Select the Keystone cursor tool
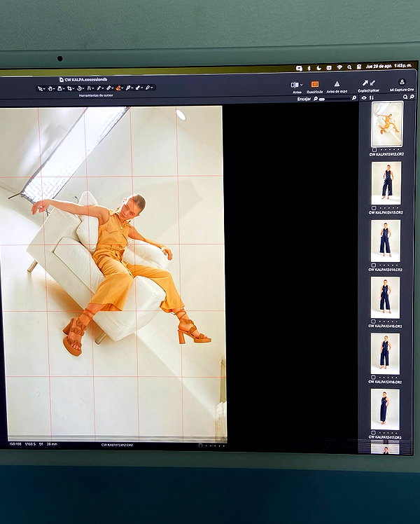 pyautogui.click(x=89, y=88)
